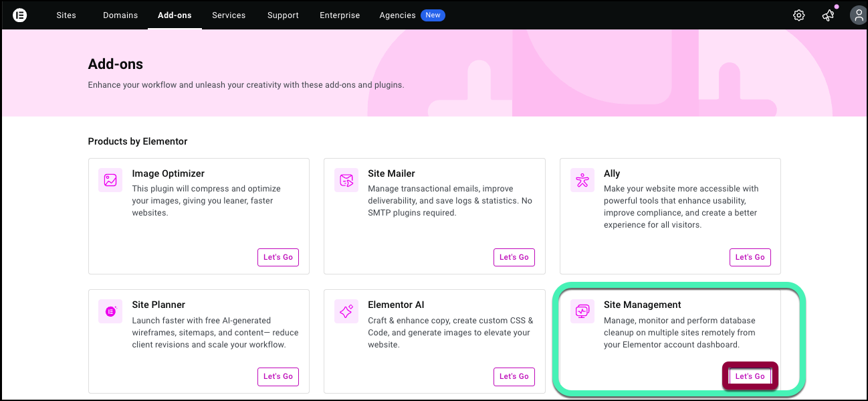Click the Elementor AI sparkle icon
This screenshot has width=868, height=401.
tap(346, 311)
